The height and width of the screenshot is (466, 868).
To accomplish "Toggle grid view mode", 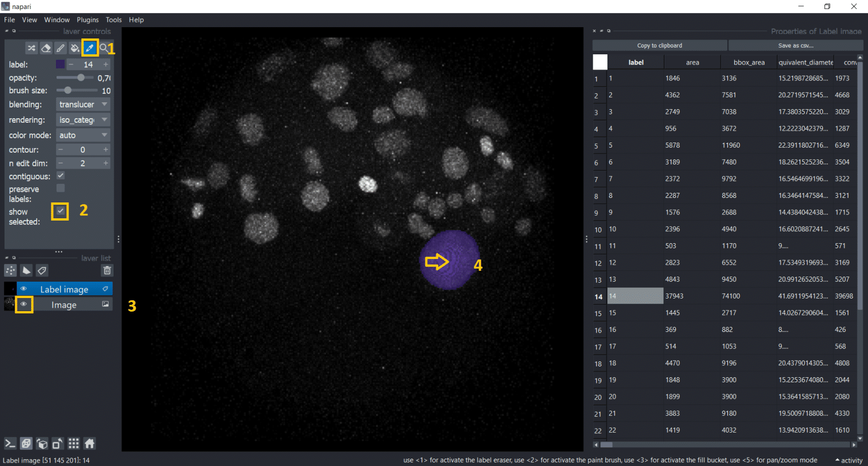I will click(73, 443).
